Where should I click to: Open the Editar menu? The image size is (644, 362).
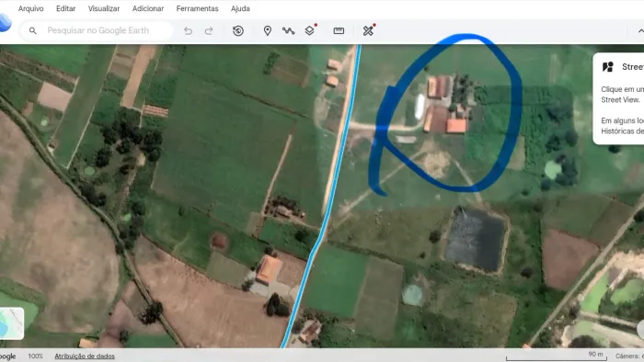(x=65, y=8)
